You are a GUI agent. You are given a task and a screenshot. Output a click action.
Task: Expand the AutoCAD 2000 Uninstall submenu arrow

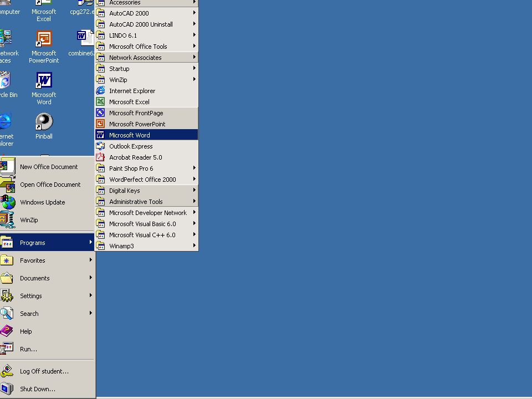coord(195,24)
